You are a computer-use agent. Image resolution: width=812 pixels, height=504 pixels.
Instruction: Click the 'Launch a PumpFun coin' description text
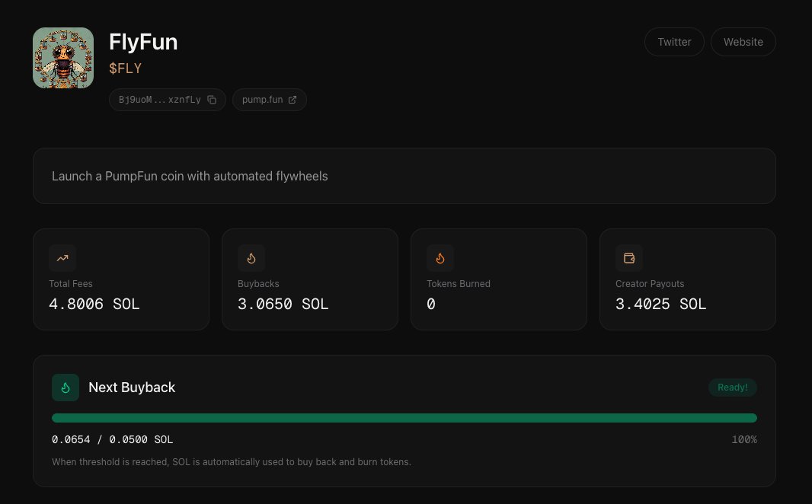190,177
